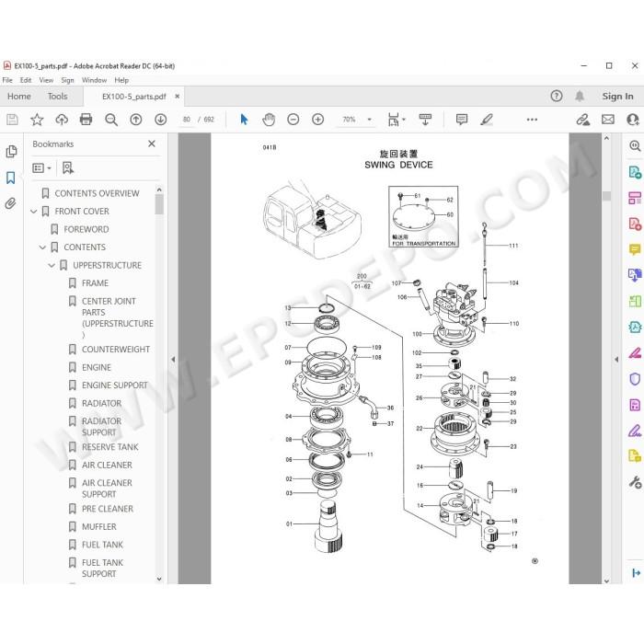
Task: Click the Save file toolbar icon
Action: click(x=12, y=120)
